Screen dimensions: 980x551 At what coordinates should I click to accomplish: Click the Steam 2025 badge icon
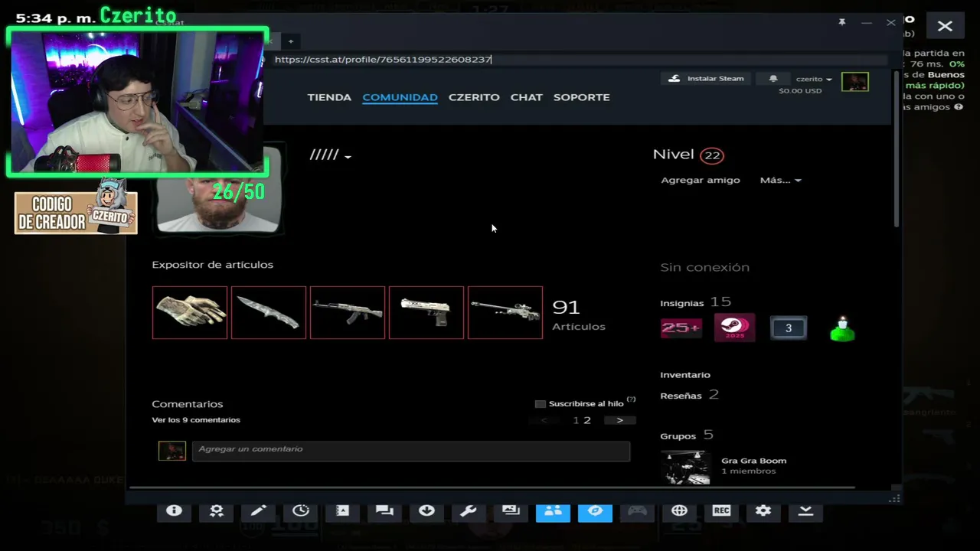click(734, 328)
